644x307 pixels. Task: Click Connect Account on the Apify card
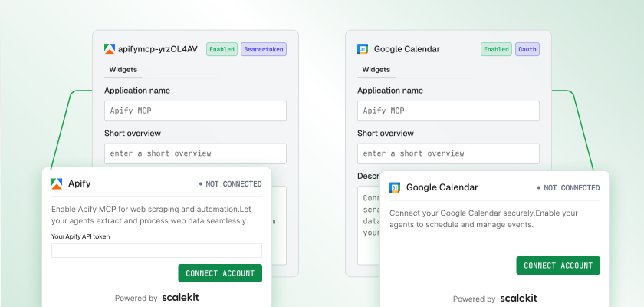pos(220,273)
